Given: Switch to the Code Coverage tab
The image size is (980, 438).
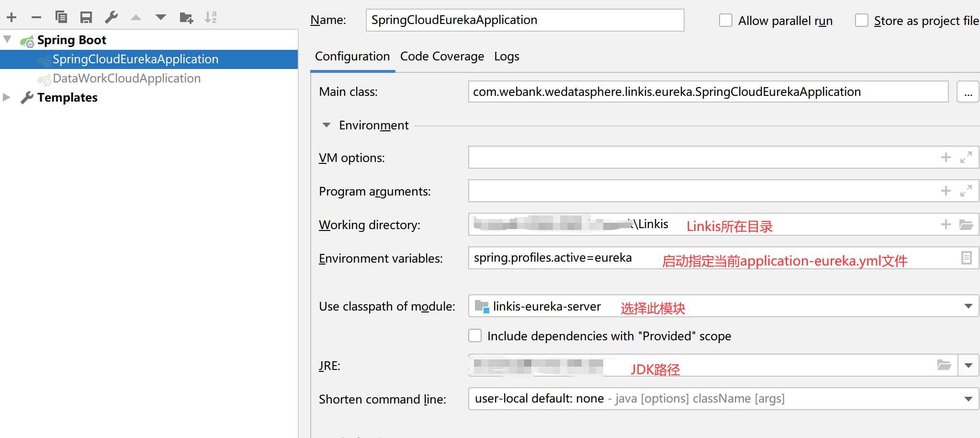Looking at the screenshot, I should [442, 57].
